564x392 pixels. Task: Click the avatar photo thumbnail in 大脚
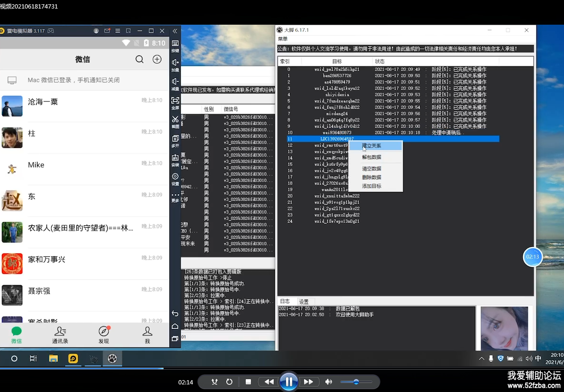point(504,328)
